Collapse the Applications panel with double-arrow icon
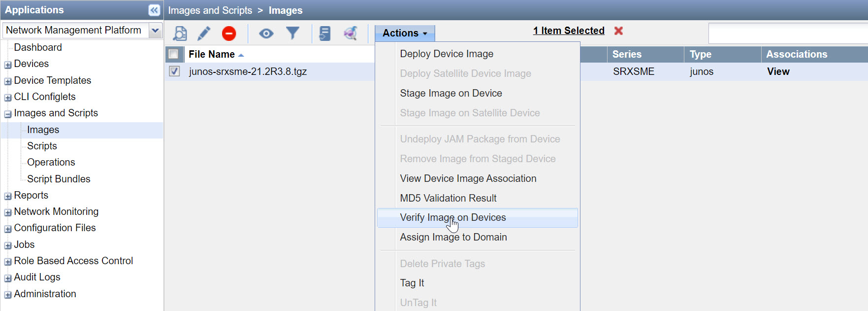The width and height of the screenshot is (868, 311). [154, 10]
